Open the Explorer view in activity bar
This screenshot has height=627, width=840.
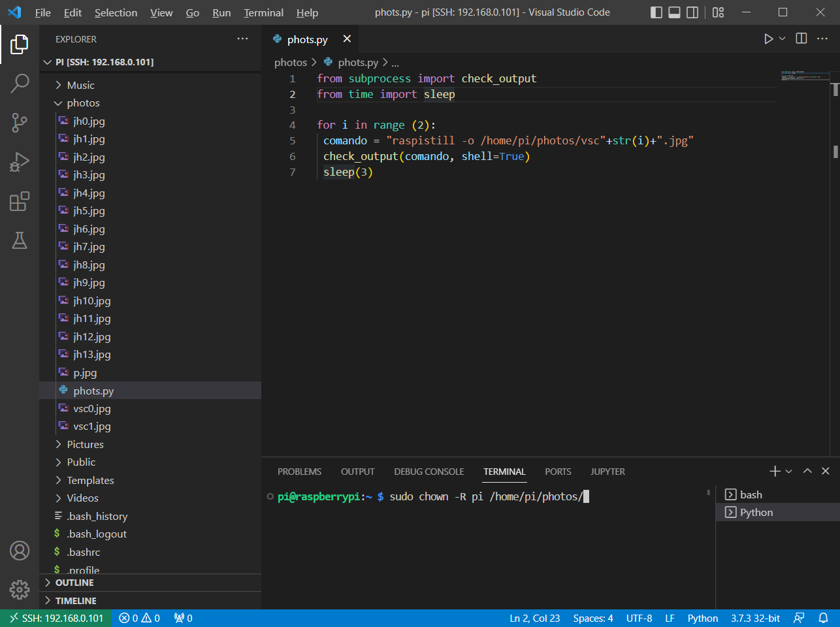pyautogui.click(x=20, y=44)
